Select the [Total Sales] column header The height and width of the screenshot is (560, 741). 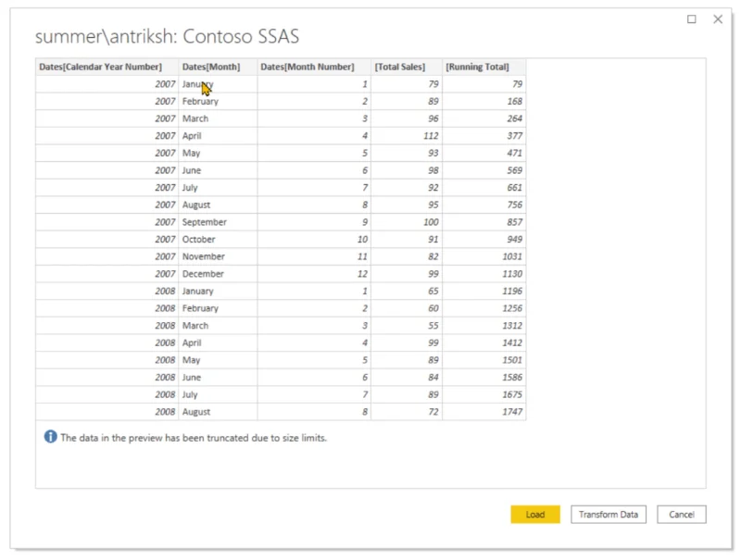point(407,67)
